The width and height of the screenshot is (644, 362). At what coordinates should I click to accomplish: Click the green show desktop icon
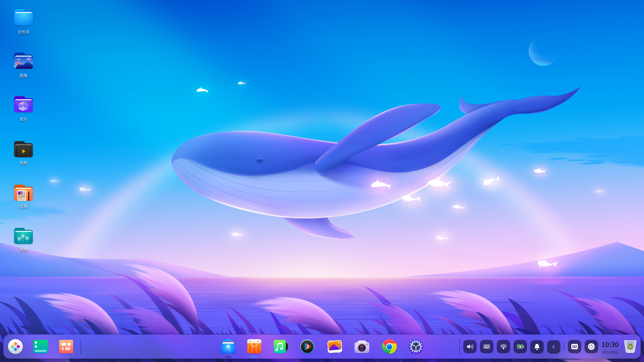40,347
